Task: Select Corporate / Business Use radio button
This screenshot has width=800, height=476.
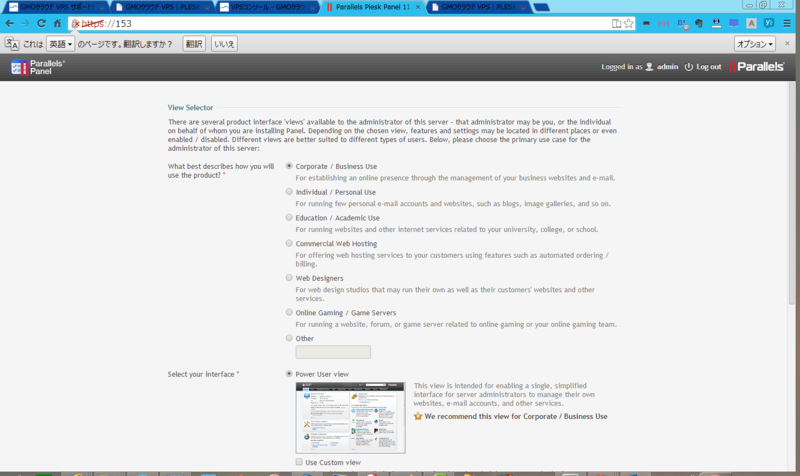Action: [x=289, y=166]
